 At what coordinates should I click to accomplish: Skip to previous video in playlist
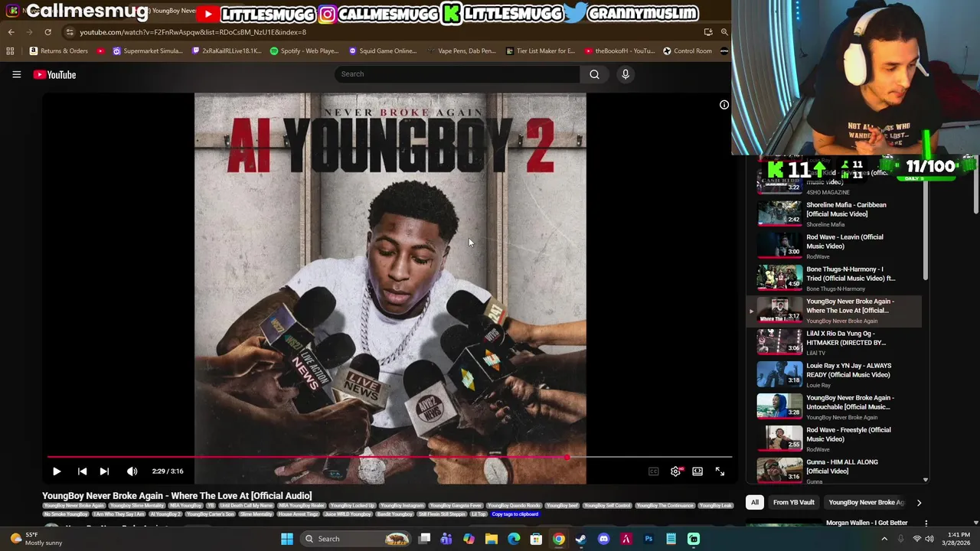point(82,471)
